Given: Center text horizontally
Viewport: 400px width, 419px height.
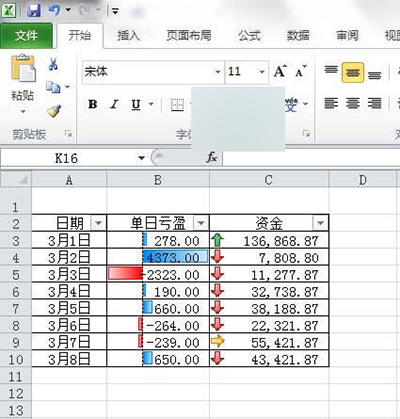Looking at the screenshot, I should click(353, 103).
